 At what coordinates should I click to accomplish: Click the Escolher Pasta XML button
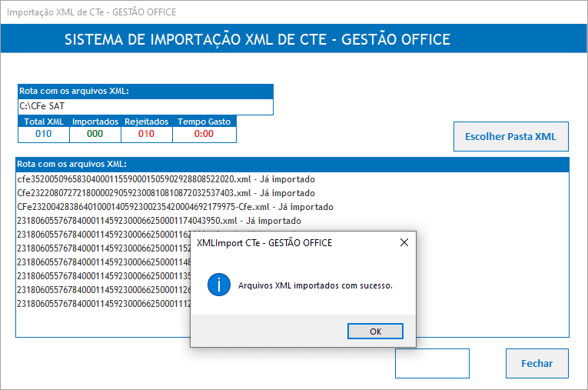click(x=510, y=136)
